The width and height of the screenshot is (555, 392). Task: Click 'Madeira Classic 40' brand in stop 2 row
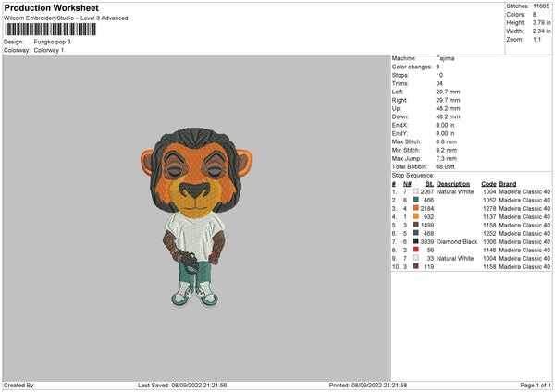coord(524,201)
